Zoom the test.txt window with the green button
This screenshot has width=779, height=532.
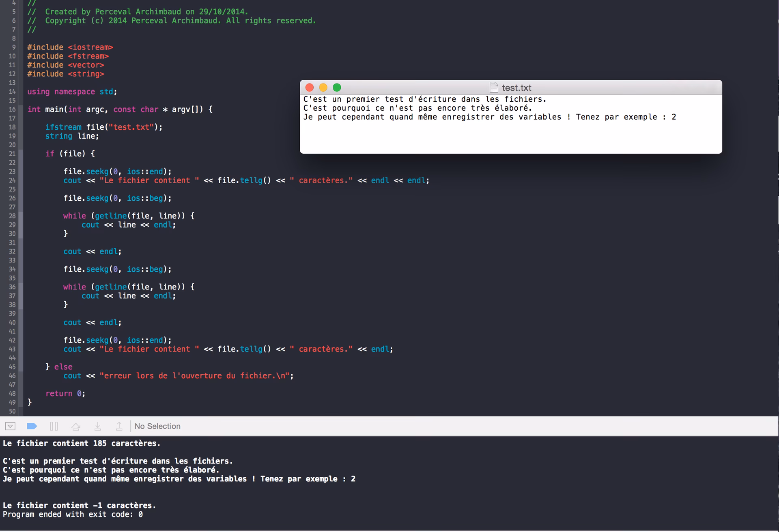coord(337,88)
